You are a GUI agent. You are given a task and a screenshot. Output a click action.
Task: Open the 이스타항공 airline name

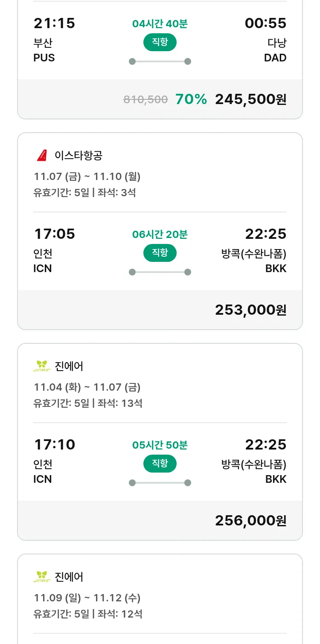tap(79, 156)
